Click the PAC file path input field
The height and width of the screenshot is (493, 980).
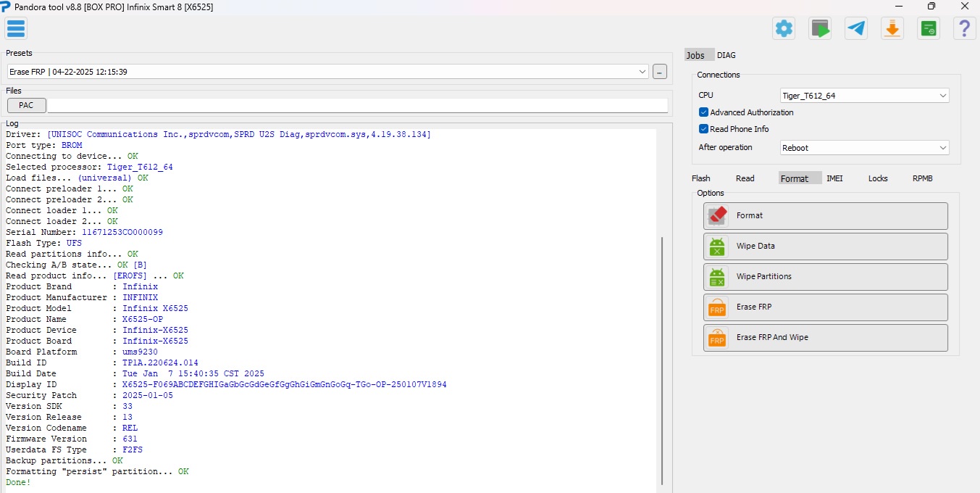pos(357,106)
